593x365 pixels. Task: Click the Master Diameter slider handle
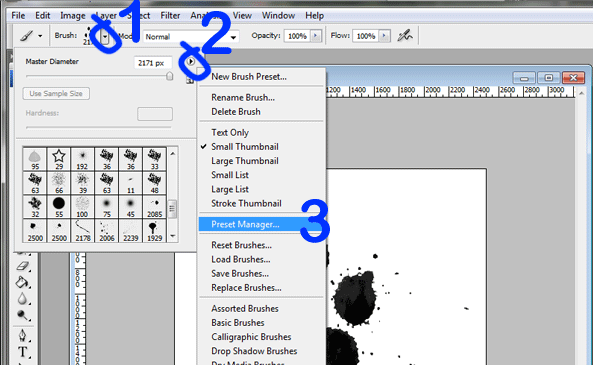(x=169, y=76)
